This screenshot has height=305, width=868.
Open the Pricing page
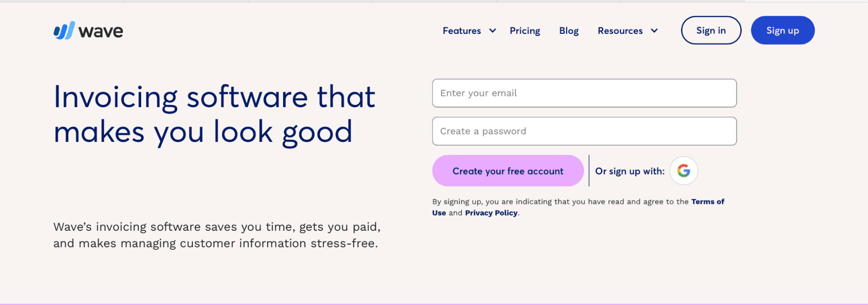pyautogui.click(x=525, y=31)
